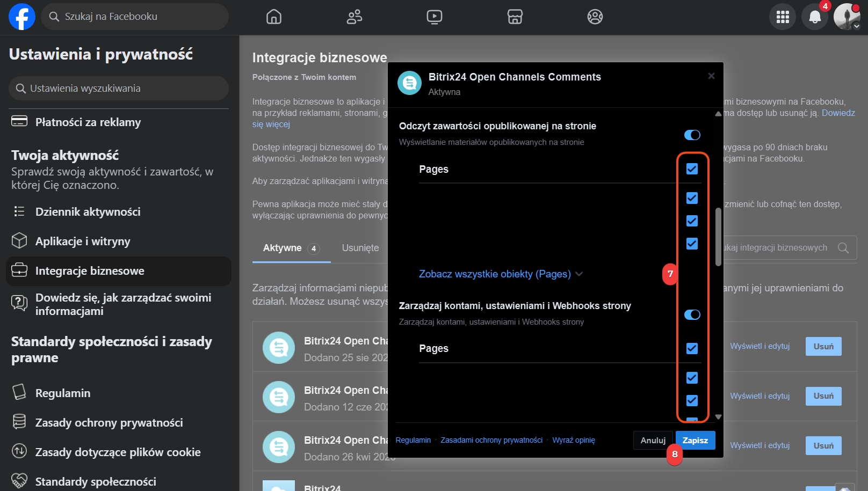868x491 pixels.
Task: Expand Zobacz wszystkie obiekty (Pages)
Action: click(501, 274)
